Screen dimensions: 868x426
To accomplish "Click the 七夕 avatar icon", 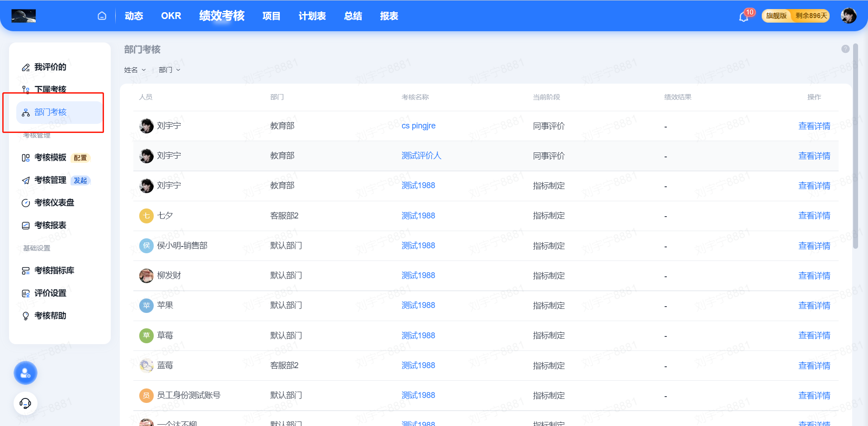I will point(146,216).
